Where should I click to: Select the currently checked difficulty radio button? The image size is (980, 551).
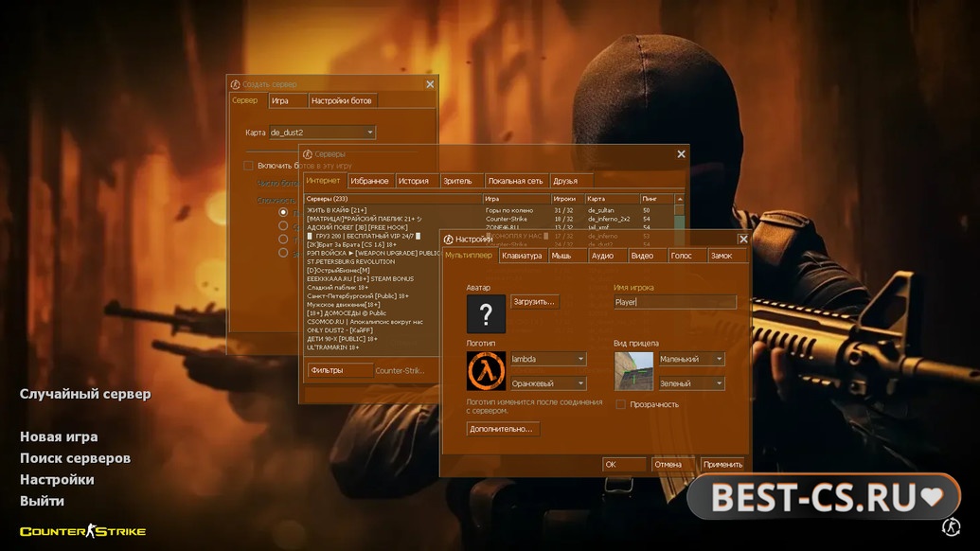pyautogui.click(x=283, y=212)
